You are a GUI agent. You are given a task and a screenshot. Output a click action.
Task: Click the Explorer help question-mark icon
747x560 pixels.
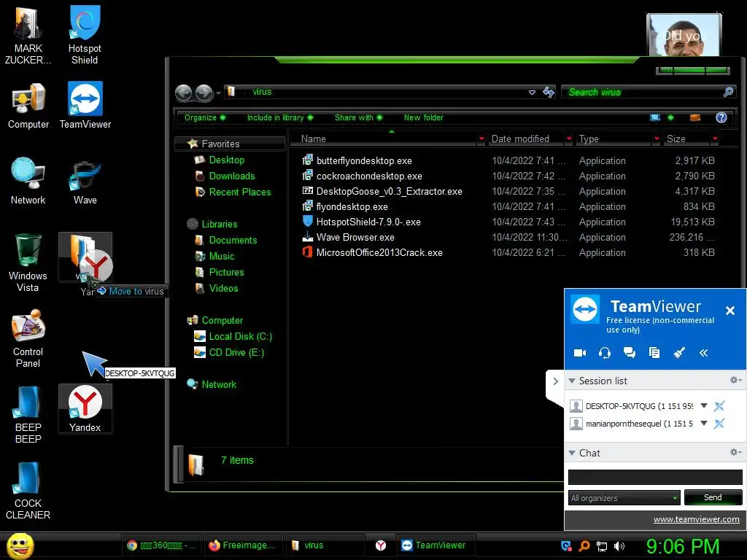tap(721, 117)
